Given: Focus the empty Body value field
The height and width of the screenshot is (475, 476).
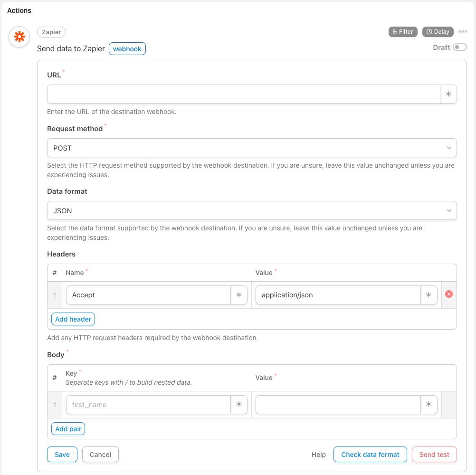Looking at the screenshot, I should coord(338,404).
